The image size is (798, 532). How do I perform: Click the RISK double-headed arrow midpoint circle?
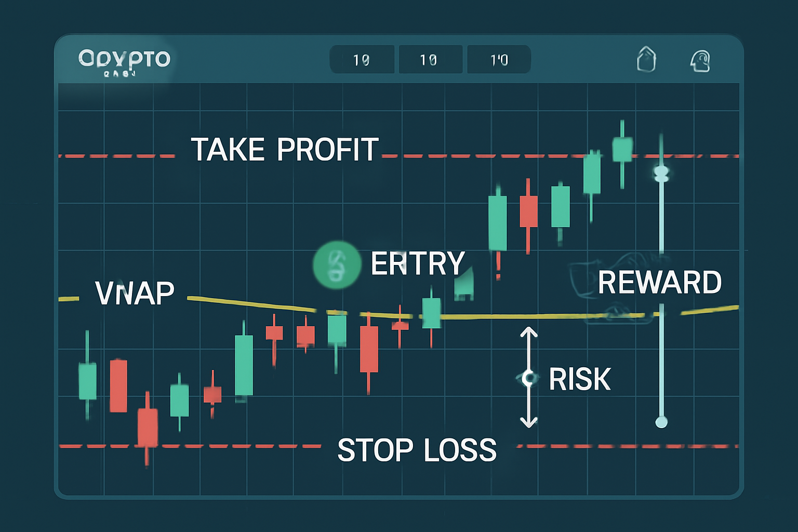click(x=529, y=378)
